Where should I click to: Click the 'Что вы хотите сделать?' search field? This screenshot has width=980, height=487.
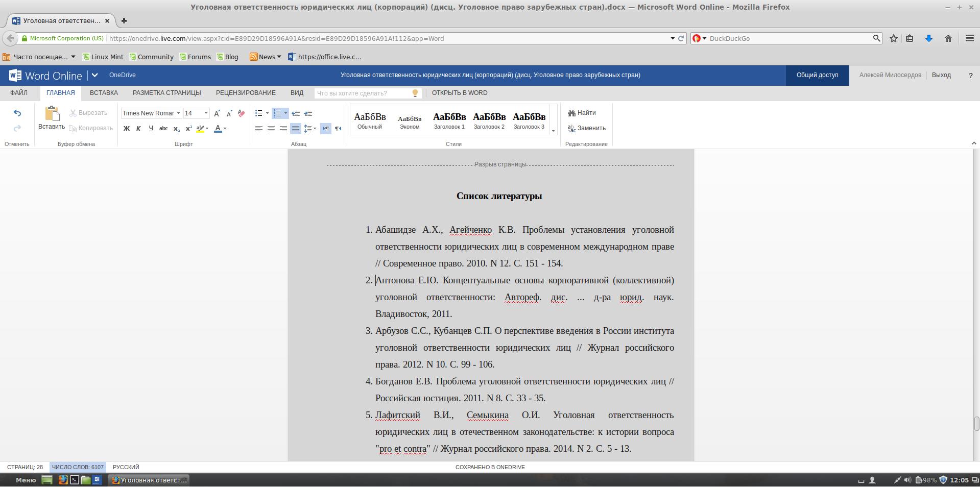[x=363, y=93]
